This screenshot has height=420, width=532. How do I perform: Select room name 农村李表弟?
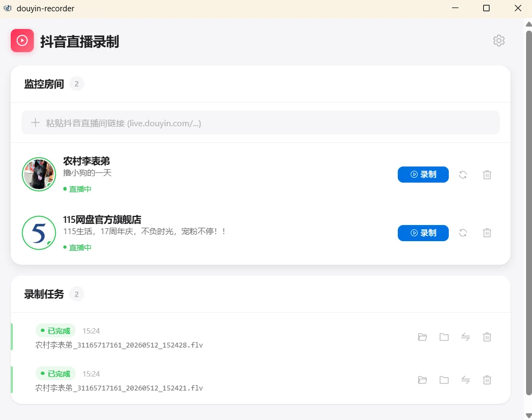click(86, 161)
